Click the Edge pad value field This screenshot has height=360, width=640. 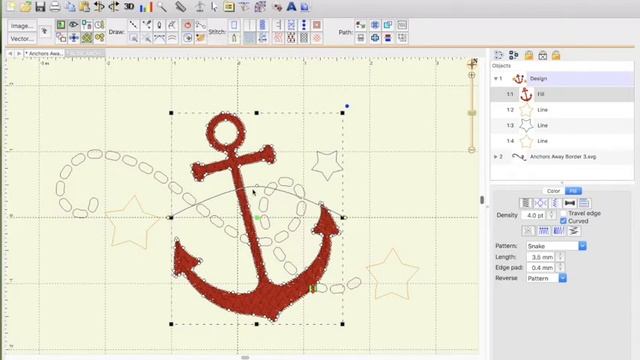coord(542,267)
